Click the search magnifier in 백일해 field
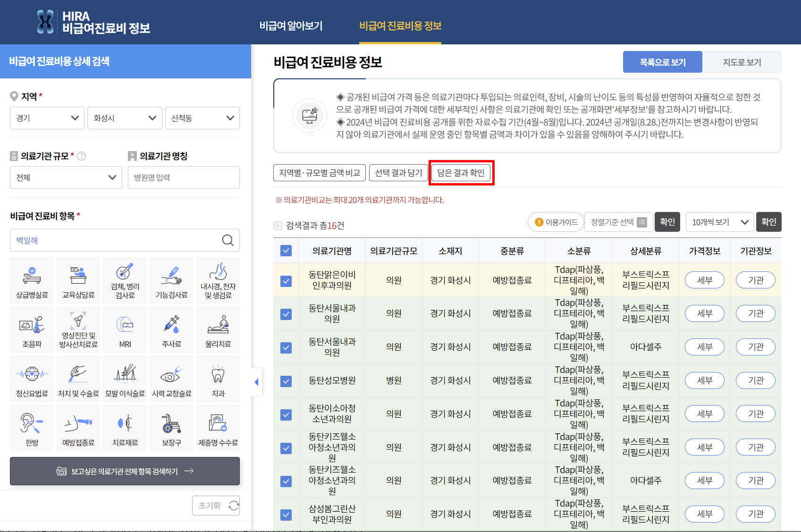This screenshot has width=801, height=532. tap(228, 240)
